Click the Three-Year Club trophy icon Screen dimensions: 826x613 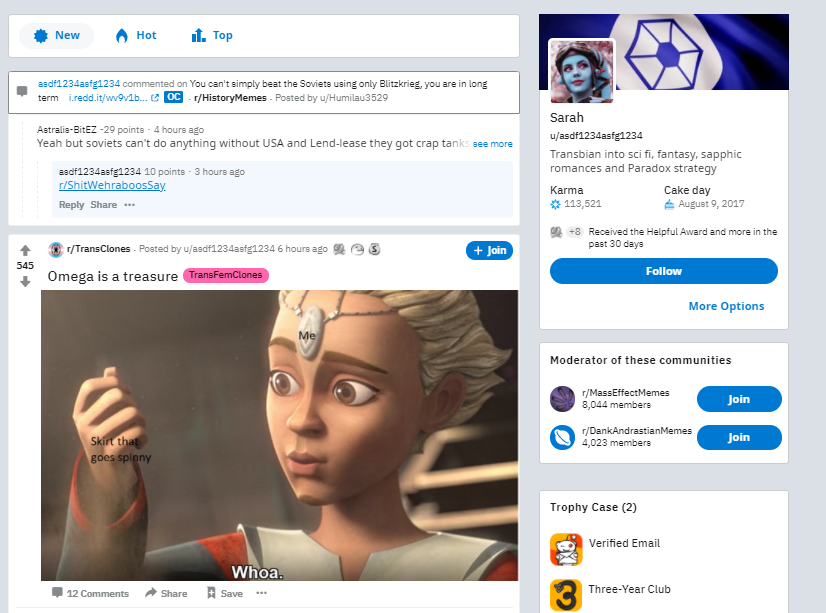pos(566,595)
